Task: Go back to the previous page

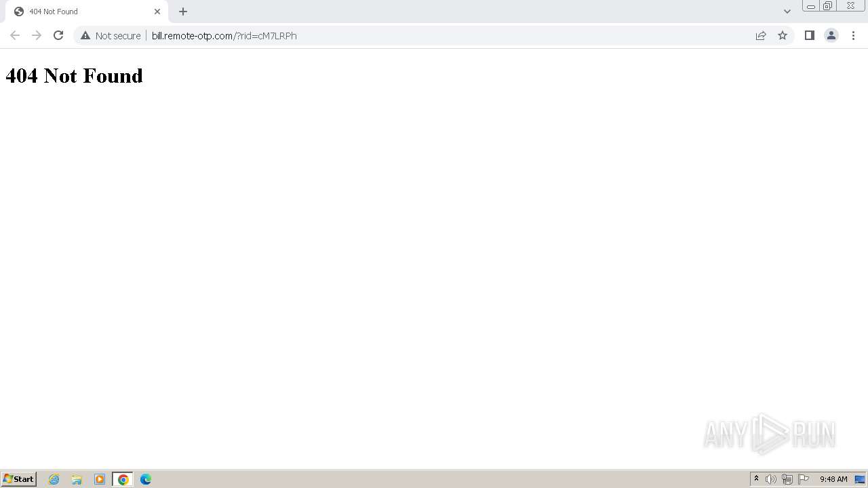Action: pyautogui.click(x=15, y=35)
